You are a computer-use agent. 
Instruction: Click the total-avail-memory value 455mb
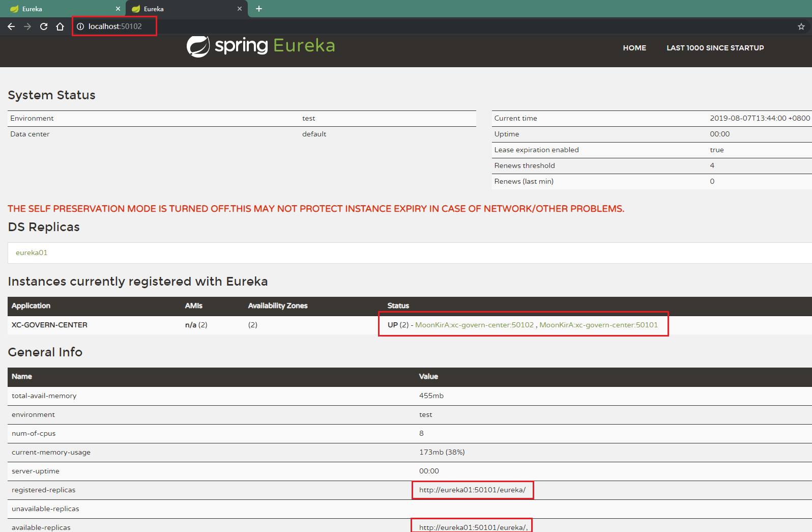[x=431, y=396]
